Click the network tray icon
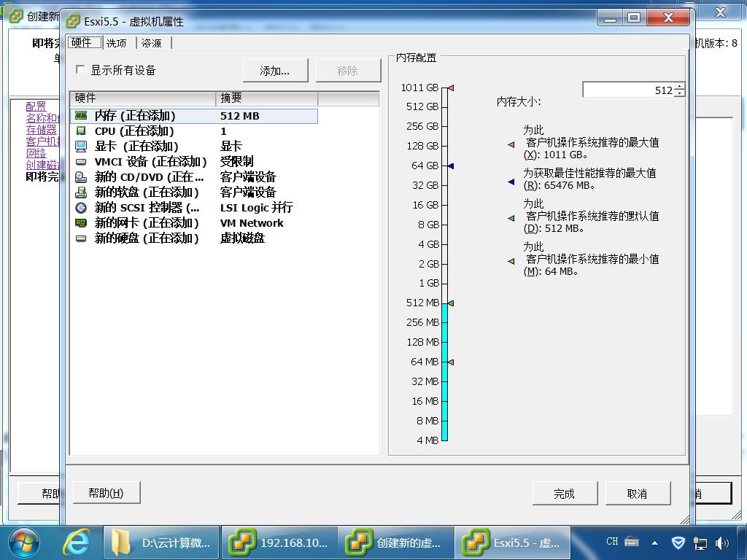This screenshot has width=747, height=560. 700,542
